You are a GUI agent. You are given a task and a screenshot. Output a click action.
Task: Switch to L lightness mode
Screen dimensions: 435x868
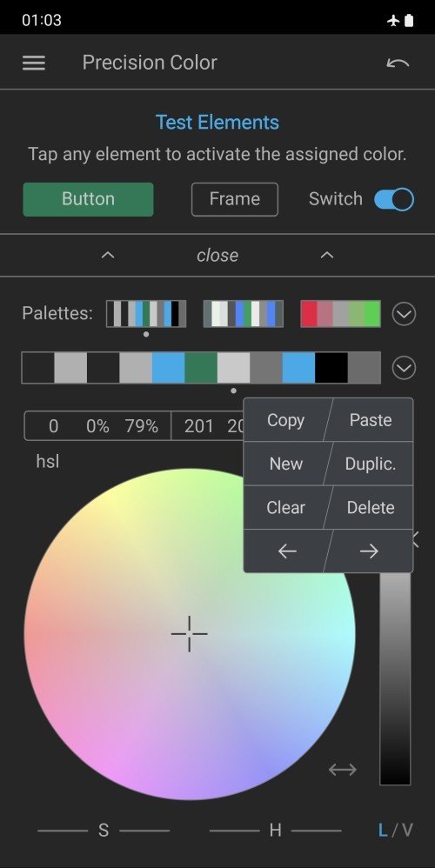click(x=383, y=830)
